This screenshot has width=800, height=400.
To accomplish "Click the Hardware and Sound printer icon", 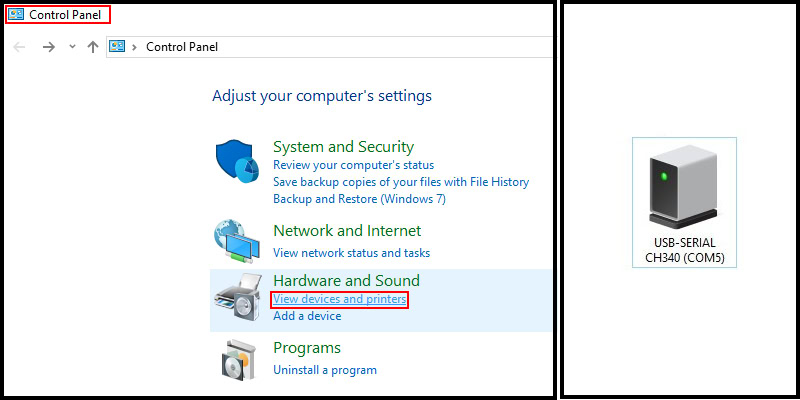I will tap(237, 298).
